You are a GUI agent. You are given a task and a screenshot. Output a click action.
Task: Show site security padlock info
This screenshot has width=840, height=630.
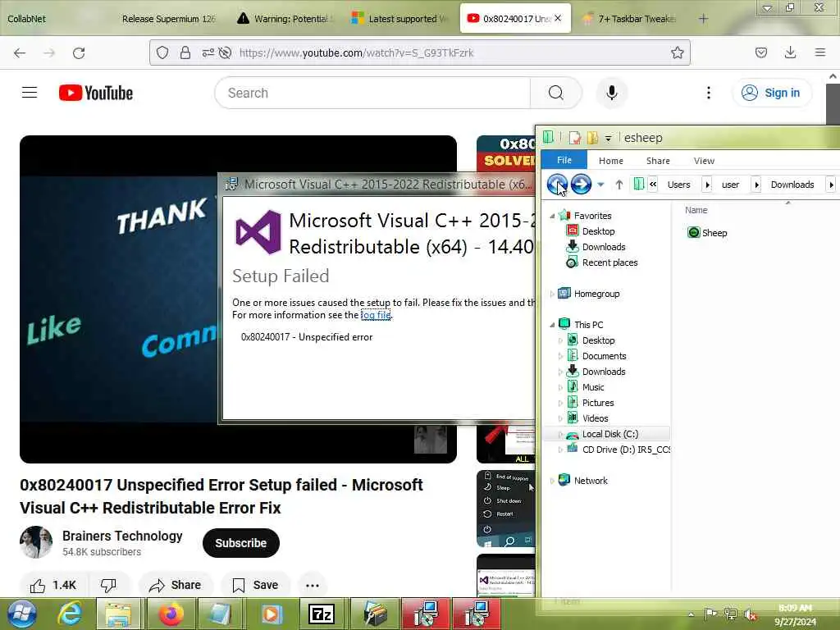(185, 52)
